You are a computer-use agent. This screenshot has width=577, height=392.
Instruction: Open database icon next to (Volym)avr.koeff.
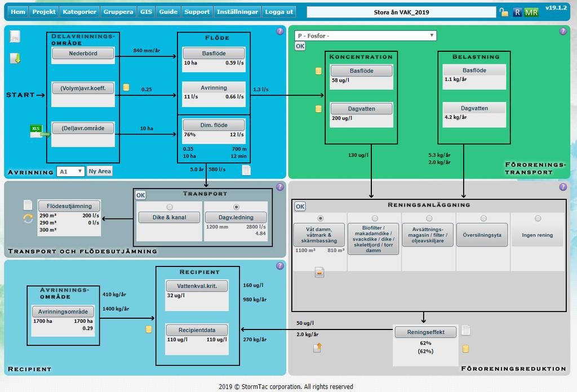[x=126, y=87]
